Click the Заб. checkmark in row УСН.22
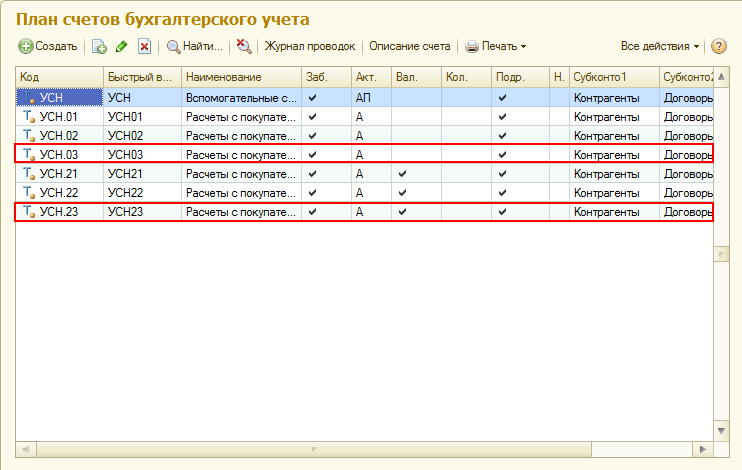The height and width of the screenshot is (470, 742). [x=312, y=193]
